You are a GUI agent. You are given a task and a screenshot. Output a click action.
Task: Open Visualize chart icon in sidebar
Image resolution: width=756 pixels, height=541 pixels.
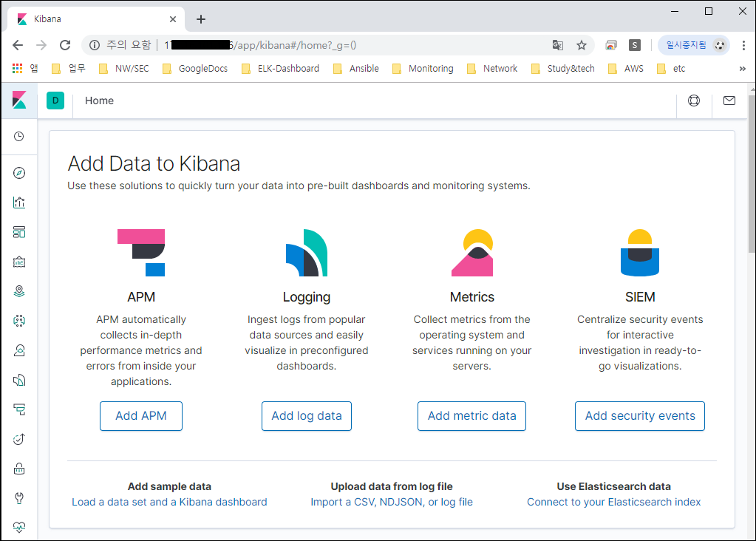(x=18, y=203)
